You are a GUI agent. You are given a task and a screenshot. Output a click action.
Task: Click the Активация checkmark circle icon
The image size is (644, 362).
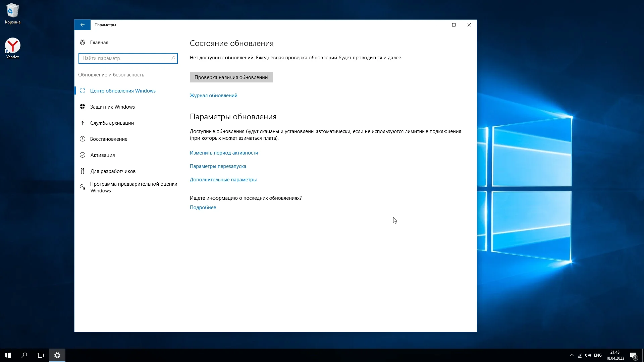click(83, 155)
